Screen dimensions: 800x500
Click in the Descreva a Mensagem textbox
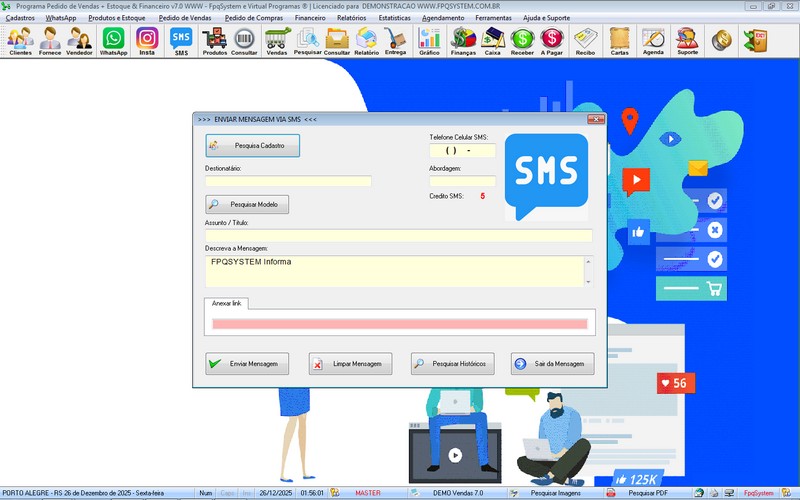click(x=394, y=271)
